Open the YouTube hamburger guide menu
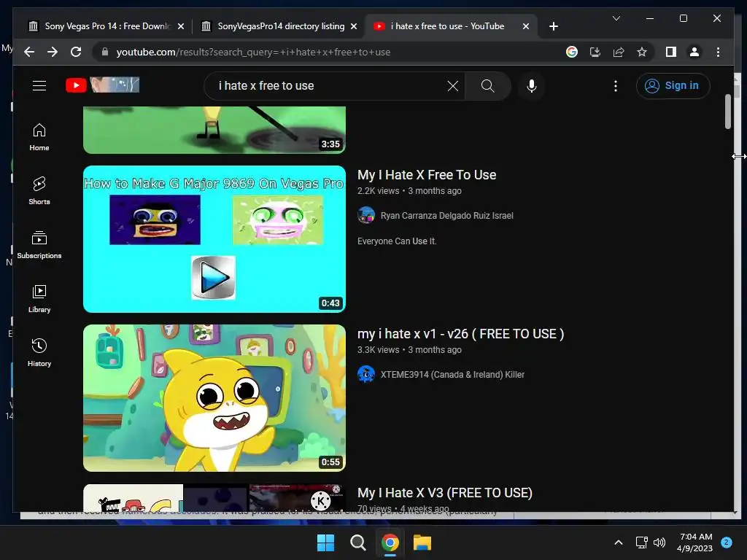Image resolution: width=747 pixels, height=560 pixels. pos(39,86)
